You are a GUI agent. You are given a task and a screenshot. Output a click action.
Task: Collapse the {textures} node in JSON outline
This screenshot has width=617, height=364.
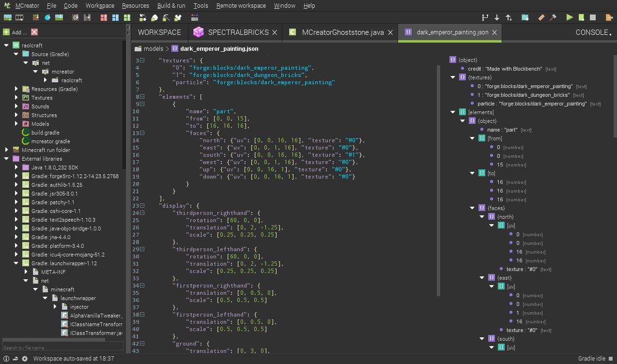pyautogui.click(x=453, y=77)
